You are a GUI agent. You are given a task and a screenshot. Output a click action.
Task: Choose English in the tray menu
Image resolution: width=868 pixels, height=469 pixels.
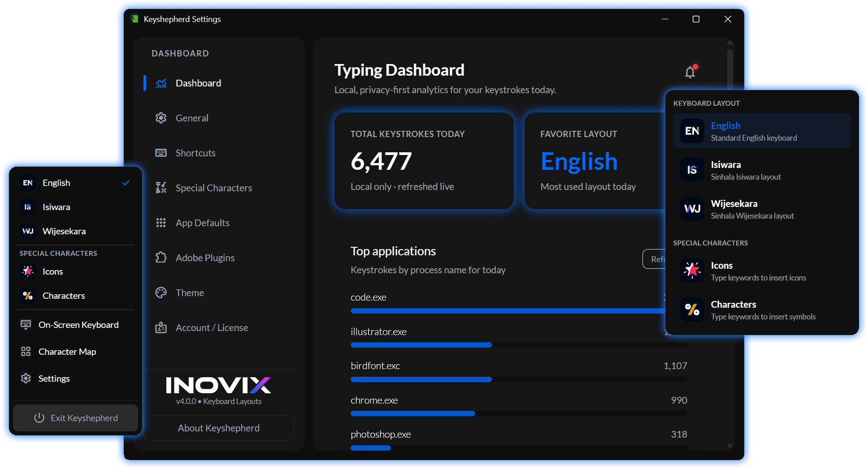(x=75, y=183)
